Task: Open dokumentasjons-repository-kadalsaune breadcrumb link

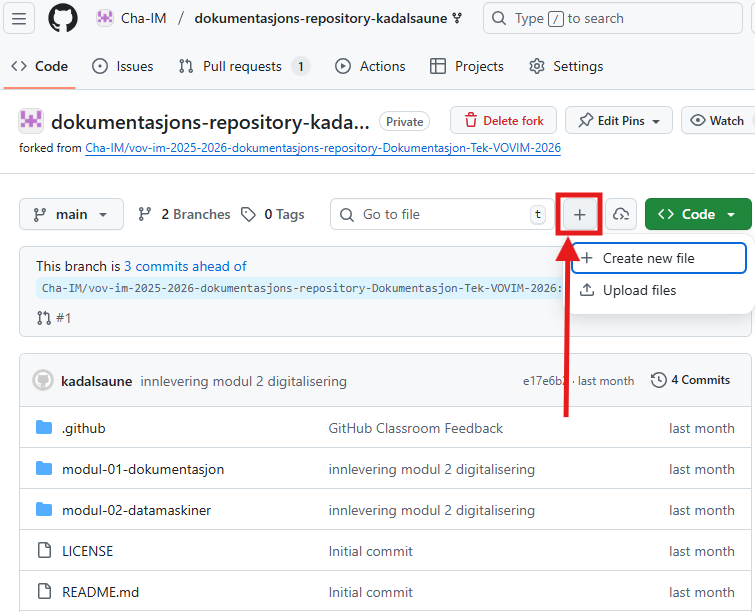Action: 320,18
